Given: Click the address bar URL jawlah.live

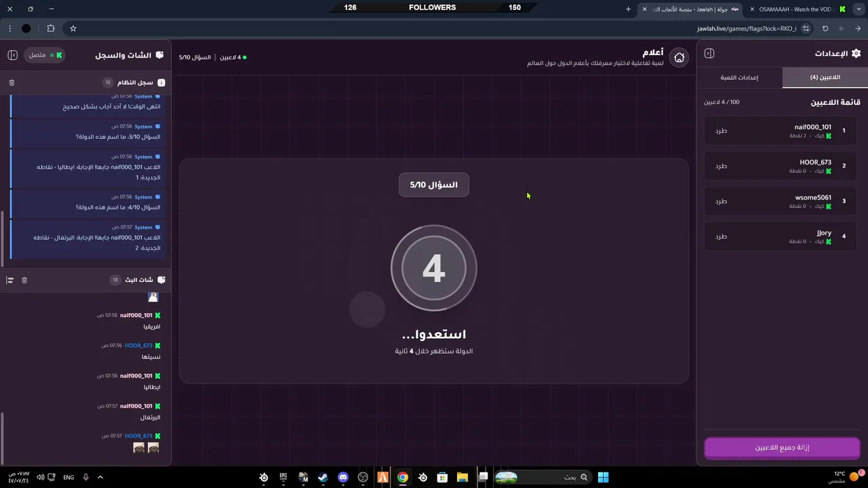Looking at the screenshot, I should (746, 28).
